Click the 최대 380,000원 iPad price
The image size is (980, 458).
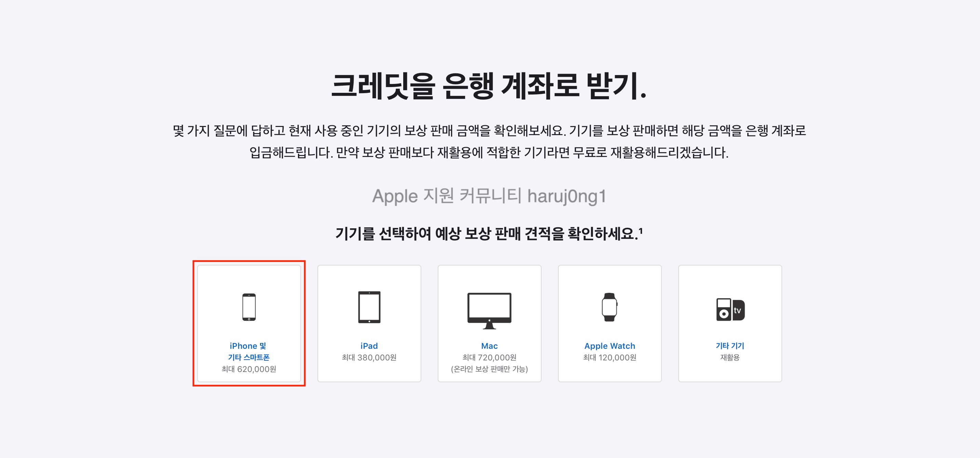[x=369, y=357]
